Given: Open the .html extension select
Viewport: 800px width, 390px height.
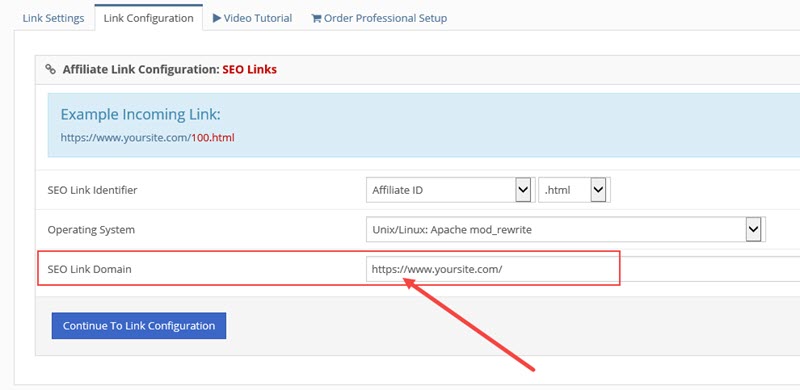Looking at the screenshot, I should click(x=574, y=190).
